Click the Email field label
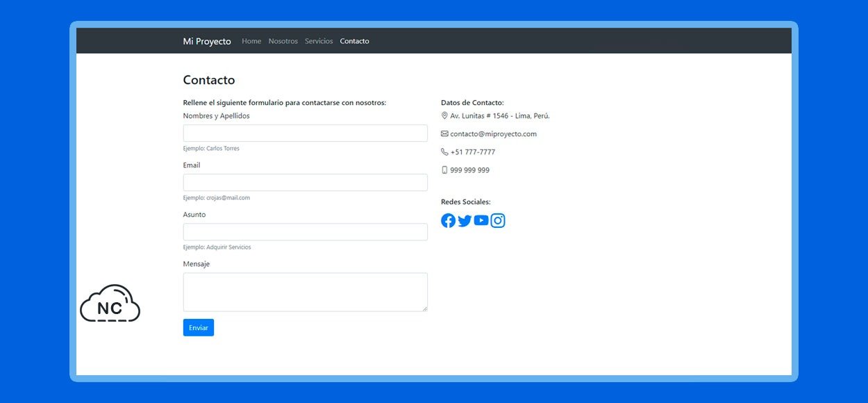Image resolution: width=868 pixels, height=403 pixels. pos(192,165)
